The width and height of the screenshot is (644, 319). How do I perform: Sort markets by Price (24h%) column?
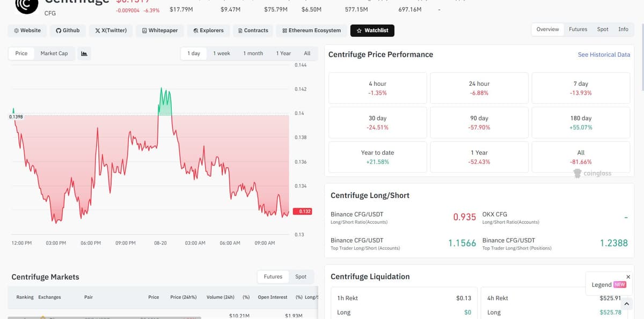click(183, 297)
